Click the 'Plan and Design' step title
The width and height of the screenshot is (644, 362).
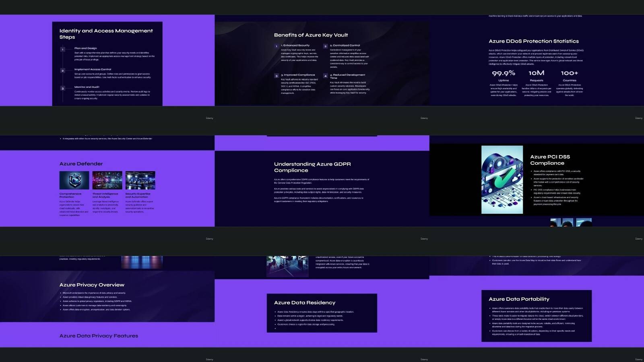pyautogui.click(x=85, y=48)
